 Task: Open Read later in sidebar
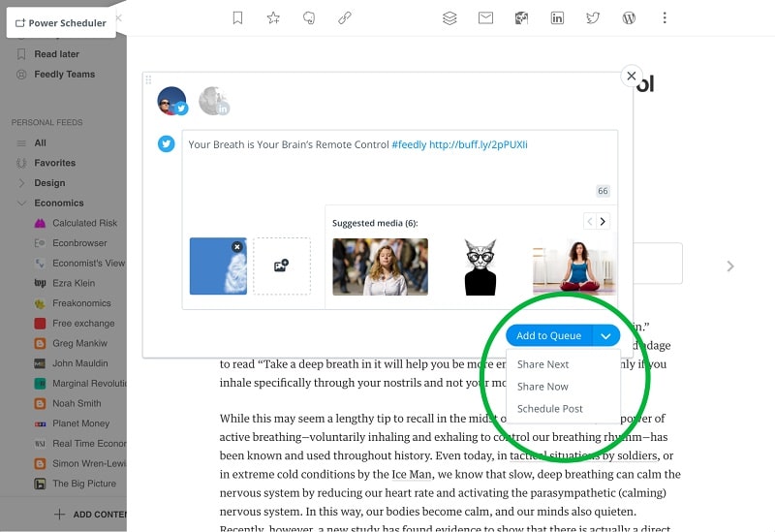point(56,54)
